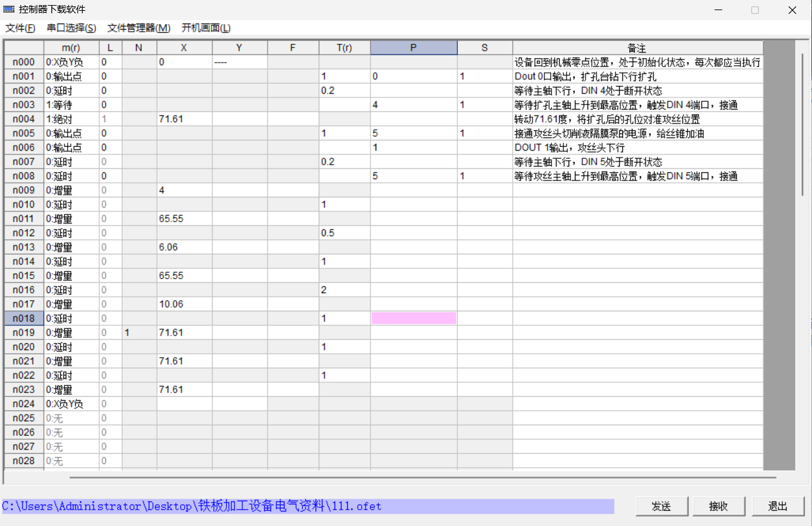This screenshot has height=526, width=812.
Task: Click the file path field at bottom
Action: click(307, 506)
